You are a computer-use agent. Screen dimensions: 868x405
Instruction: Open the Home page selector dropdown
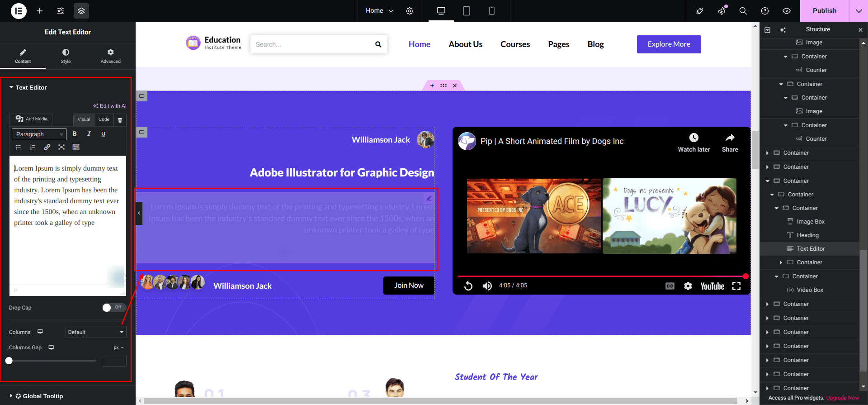(x=380, y=11)
